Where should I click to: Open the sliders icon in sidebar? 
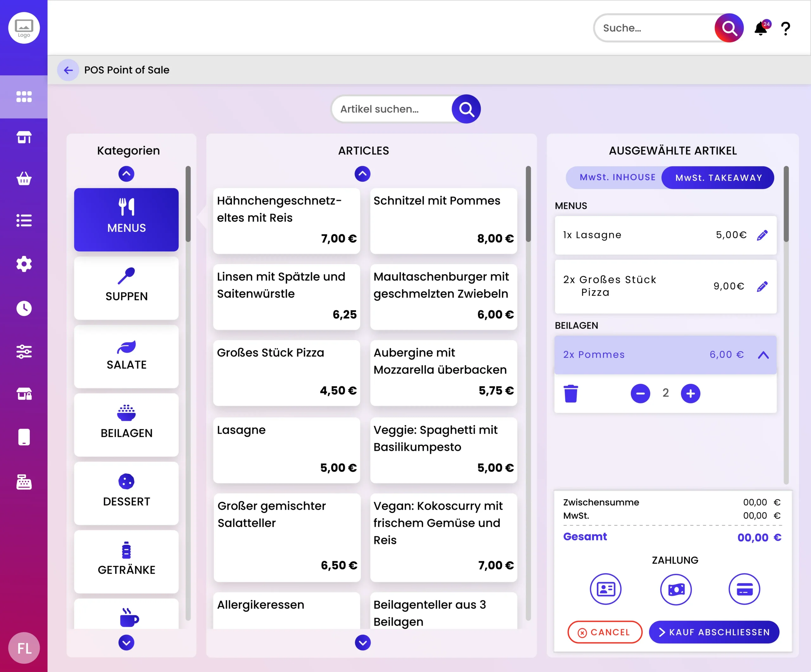point(24,352)
